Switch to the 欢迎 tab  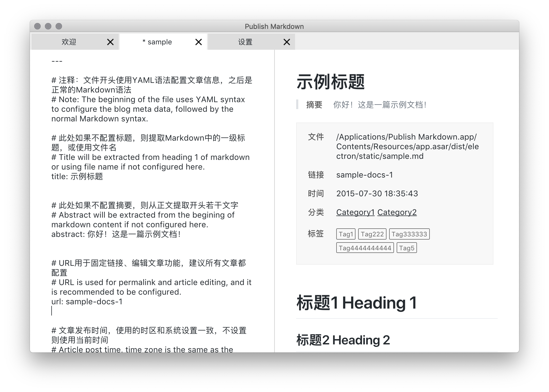69,42
